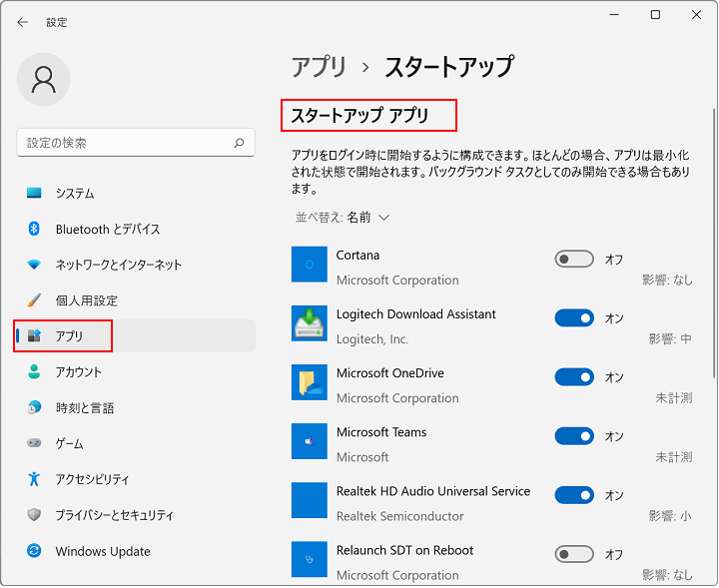
Task: Click the 設定の検索 search field
Action: coord(125,143)
